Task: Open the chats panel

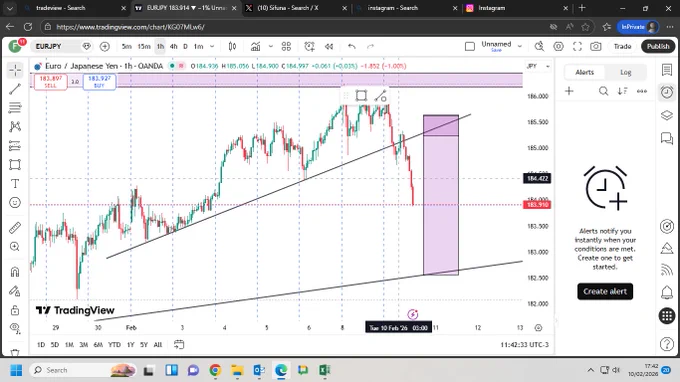Action: coord(667,138)
